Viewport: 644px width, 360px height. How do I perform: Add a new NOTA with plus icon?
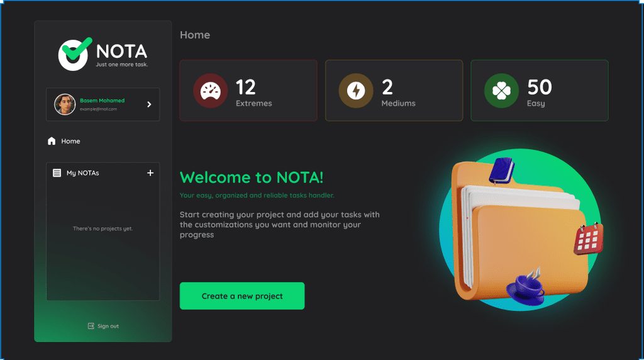[150, 173]
